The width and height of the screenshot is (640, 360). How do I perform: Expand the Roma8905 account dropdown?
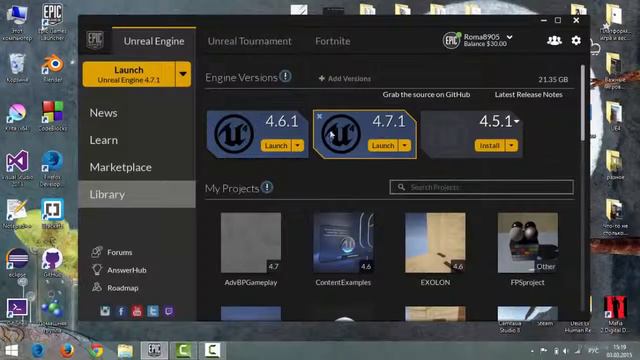tap(509, 37)
